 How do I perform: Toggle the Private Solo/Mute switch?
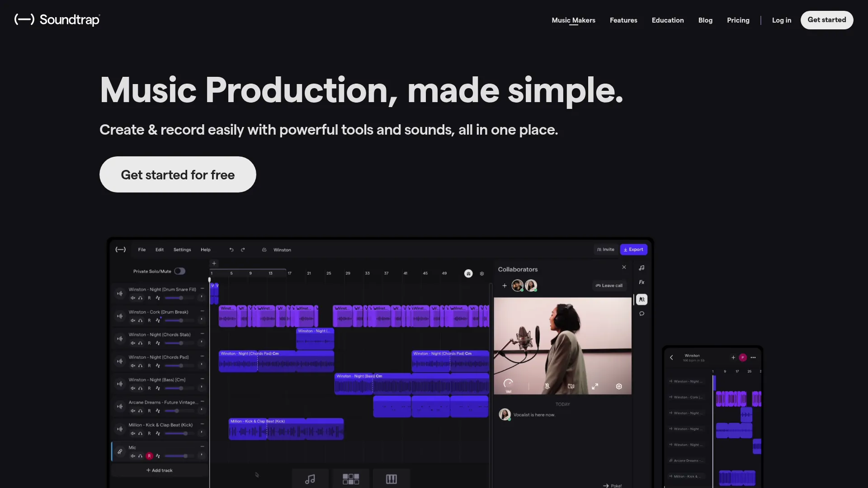click(180, 271)
